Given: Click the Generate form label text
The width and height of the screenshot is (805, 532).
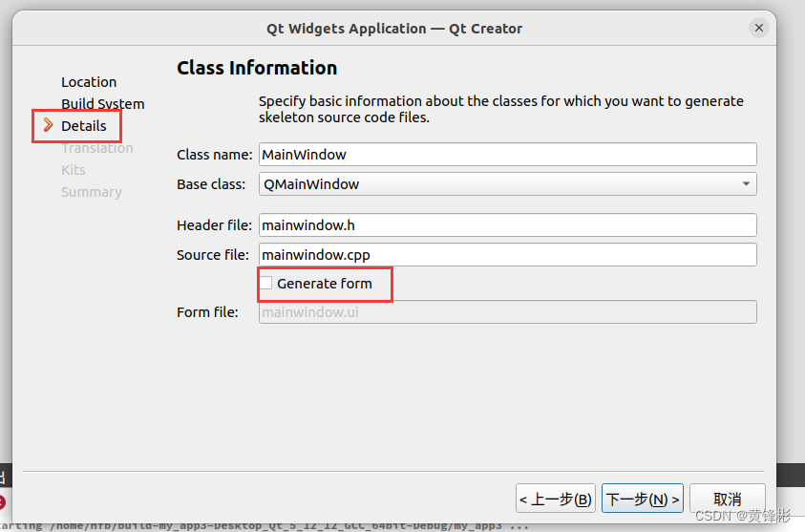Looking at the screenshot, I should pos(325,284).
